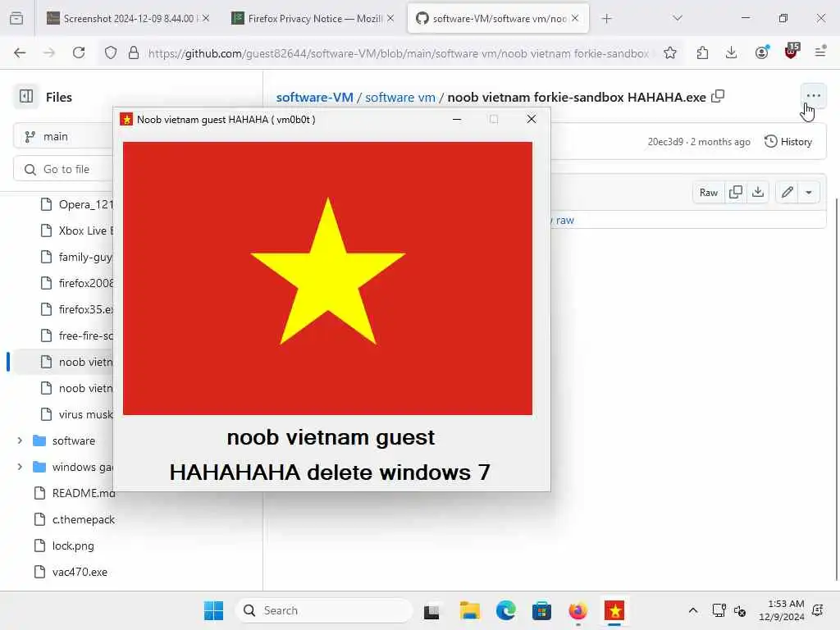Edit this file pencil icon
The width and height of the screenshot is (840, 630).
coord(787,192)
